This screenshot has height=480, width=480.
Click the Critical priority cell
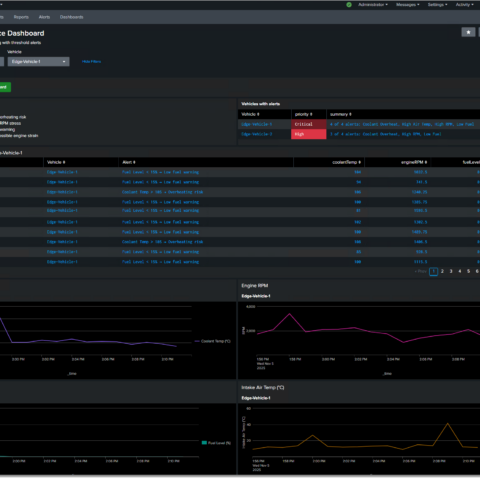309,124
